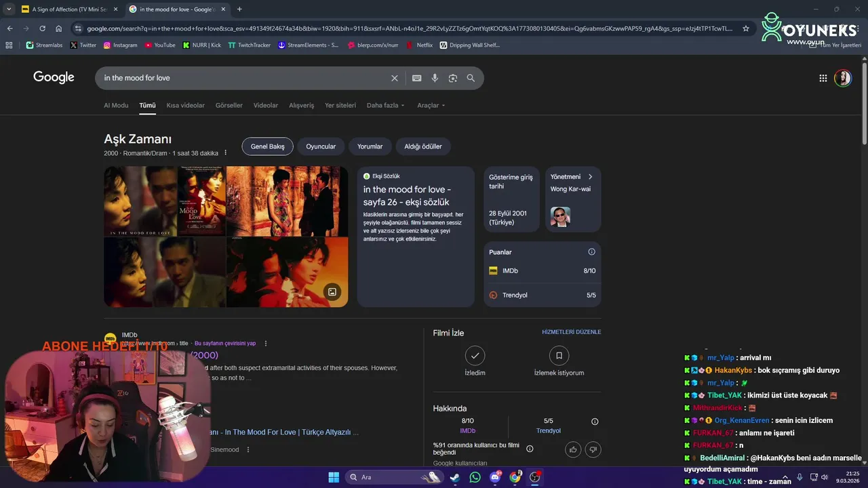Expand the Yönetmeni card chevron
The height and width of the screenshot is (488, 868).
(590, 177)
